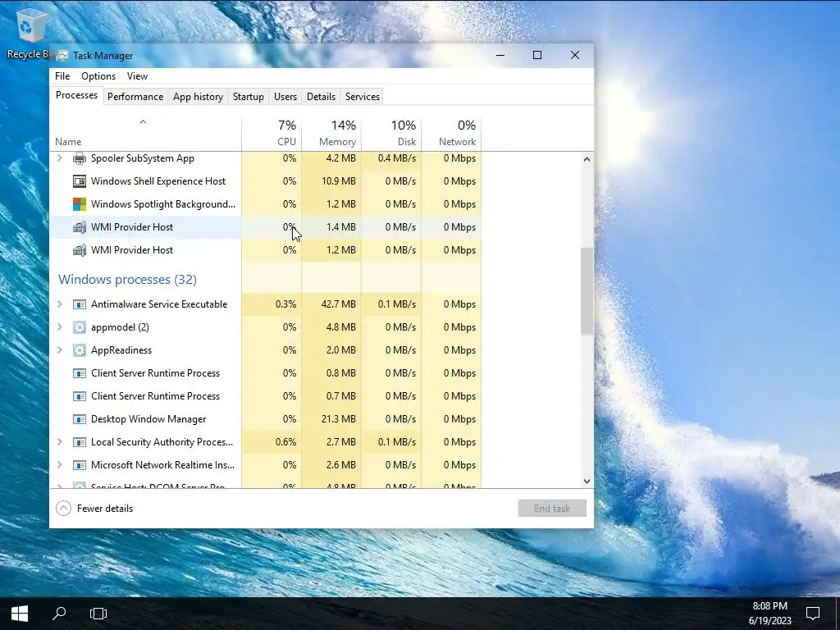Open the Windows Start menu

[20, 614]
